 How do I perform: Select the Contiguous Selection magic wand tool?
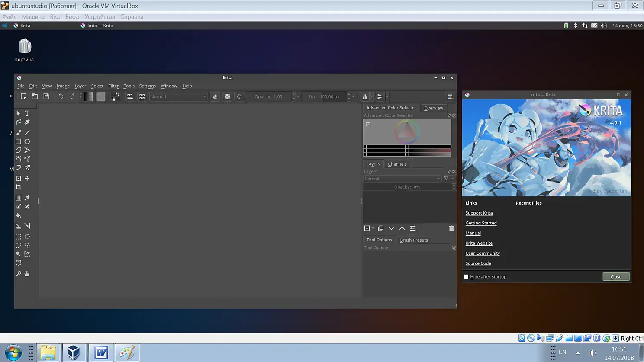(18, 254)
